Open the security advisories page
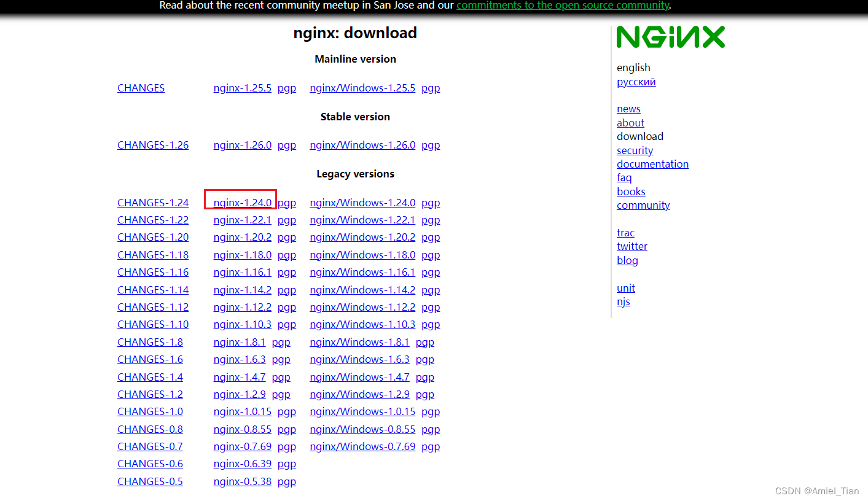The width and height of the screenshot is (868, 501). coord(635,150)
